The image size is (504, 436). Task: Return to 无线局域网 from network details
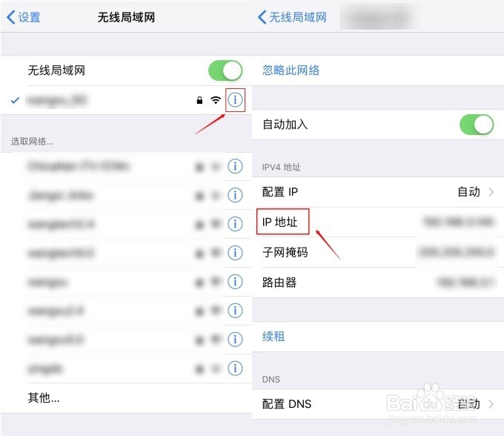click(x=293, y=17)
